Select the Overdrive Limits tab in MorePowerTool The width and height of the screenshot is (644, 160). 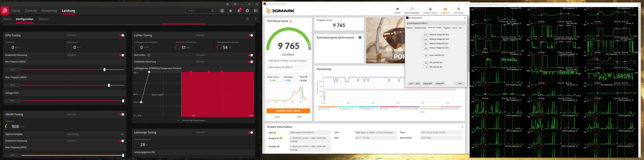(420, 28)
